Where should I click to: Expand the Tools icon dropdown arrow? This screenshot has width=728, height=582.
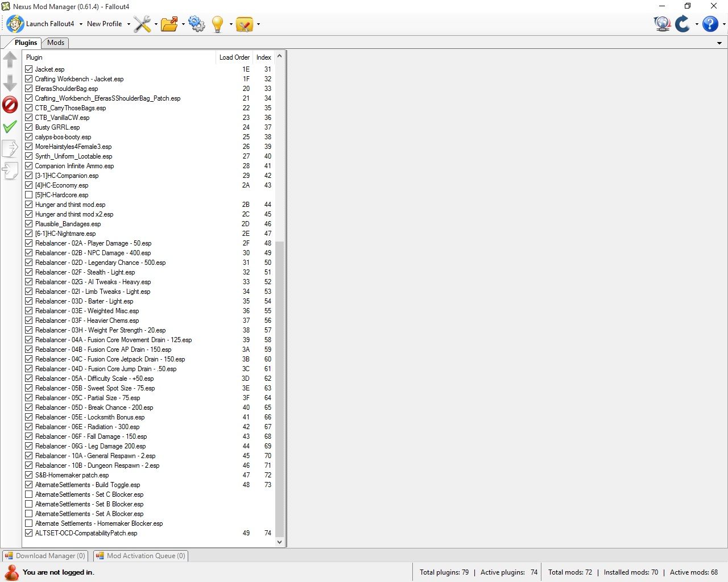(156, 24)
